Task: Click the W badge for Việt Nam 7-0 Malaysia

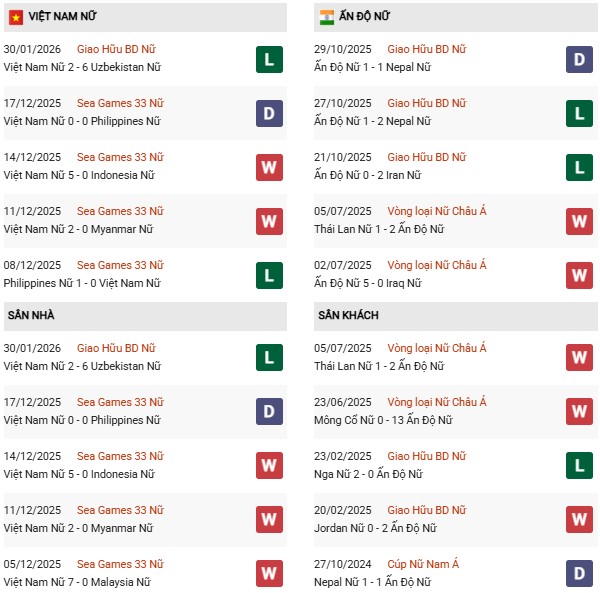Action: [x=269, y=573]
